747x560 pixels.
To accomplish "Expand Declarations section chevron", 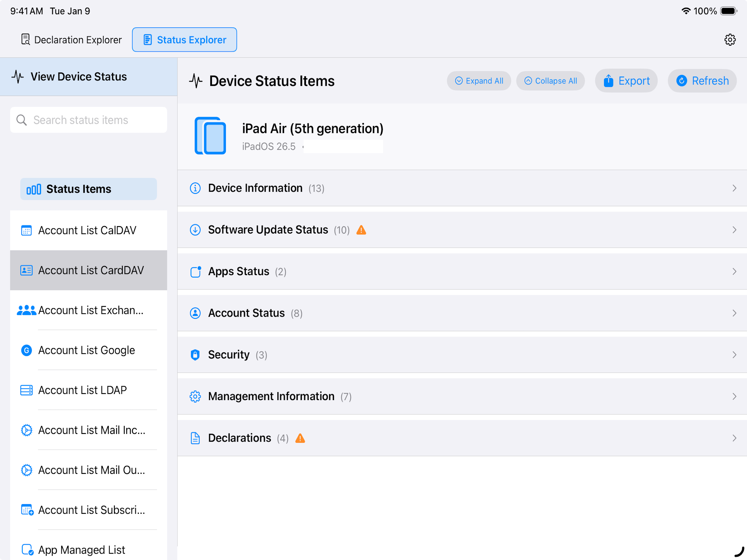I will [x=734, y=438].
